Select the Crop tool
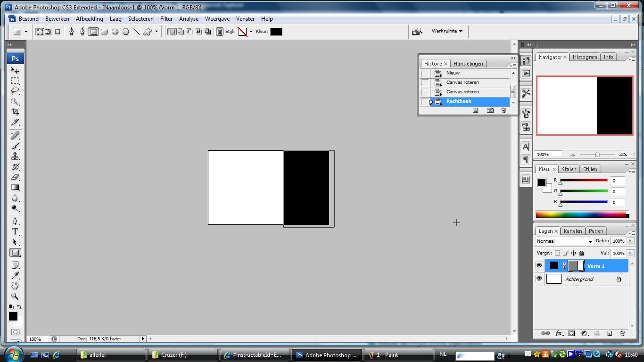The width and height of the screenshot is (644, 362). click(x=15, y=112)
